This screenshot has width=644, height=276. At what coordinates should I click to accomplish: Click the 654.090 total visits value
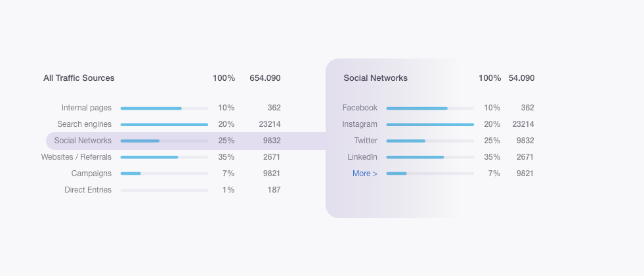click(265, 78)
